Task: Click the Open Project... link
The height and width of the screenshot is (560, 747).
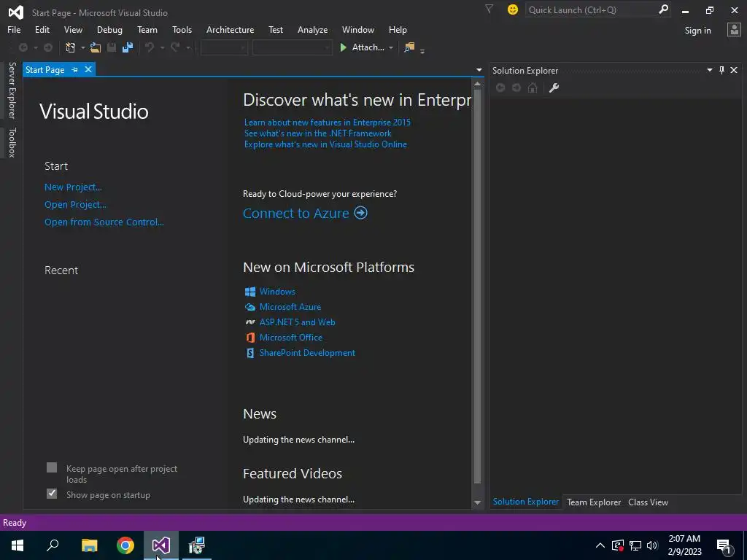Action: click(x=75, y=204)
